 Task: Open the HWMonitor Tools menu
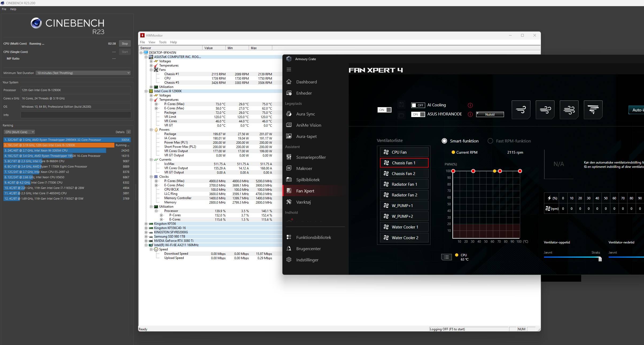163,42
